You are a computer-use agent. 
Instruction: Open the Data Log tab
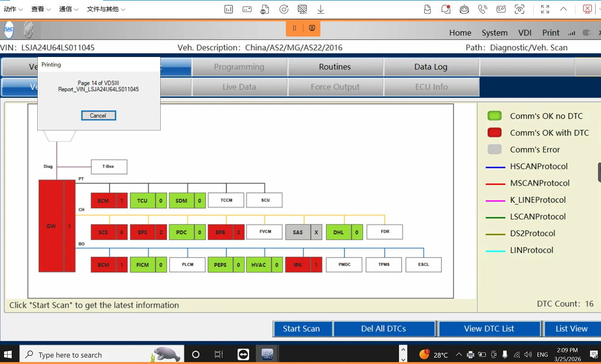pyautogui.click(x=430, y=67)
